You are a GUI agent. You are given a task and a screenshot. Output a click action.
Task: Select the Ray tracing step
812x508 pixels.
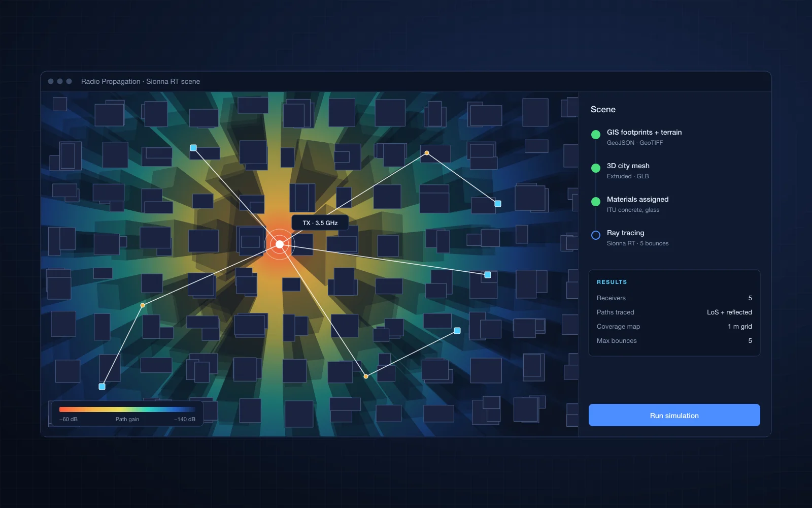pos(625,233)
